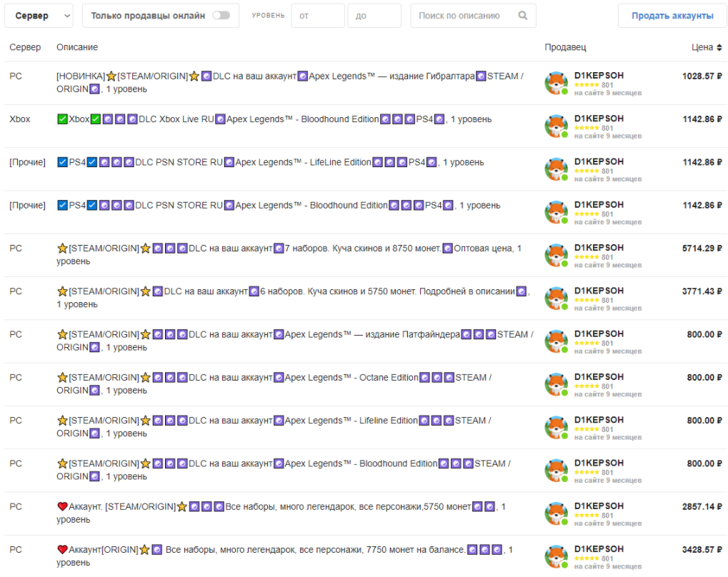Click the level 'до' input field
This screenshot has height=577, width=728.
click(374, 16)
